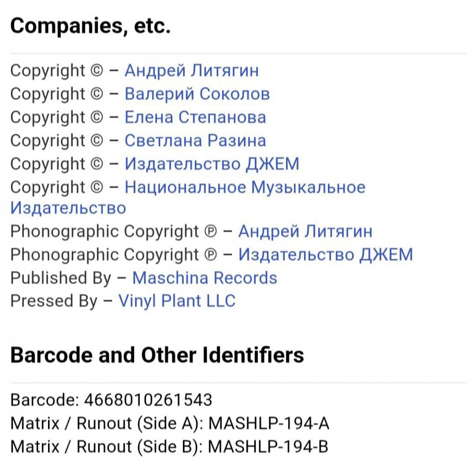Open Maschina Records publisher link
The width and height of the screenshot is (476, 468).
[204, 278]
